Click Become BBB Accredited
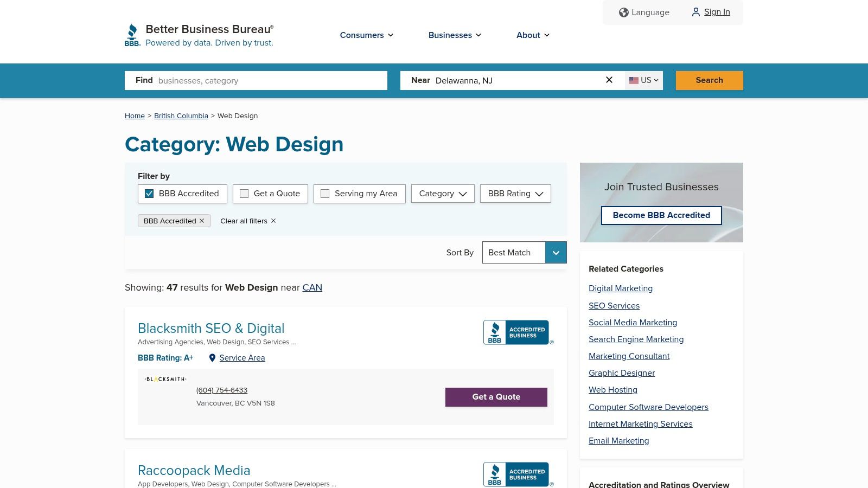 coord(661,215)
